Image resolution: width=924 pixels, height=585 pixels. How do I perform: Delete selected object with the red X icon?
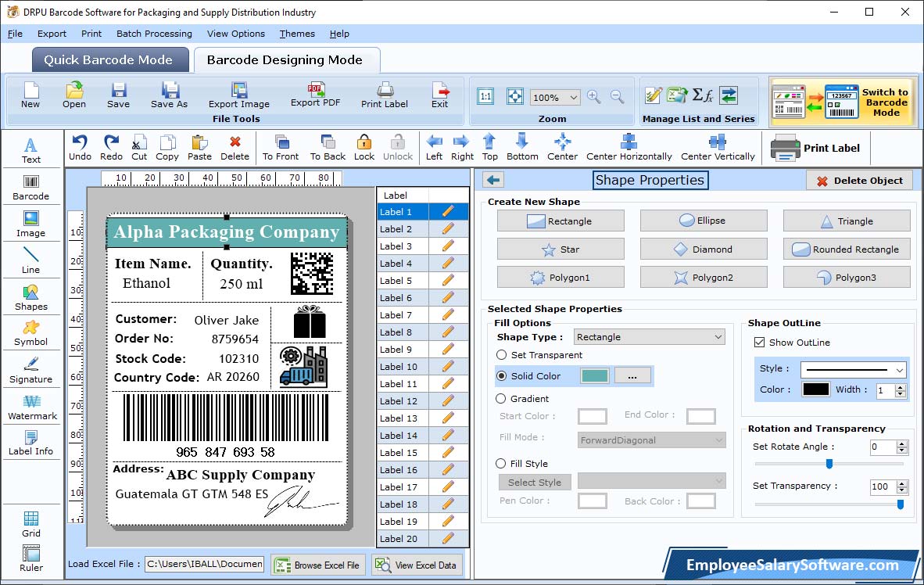coord(235,148)
